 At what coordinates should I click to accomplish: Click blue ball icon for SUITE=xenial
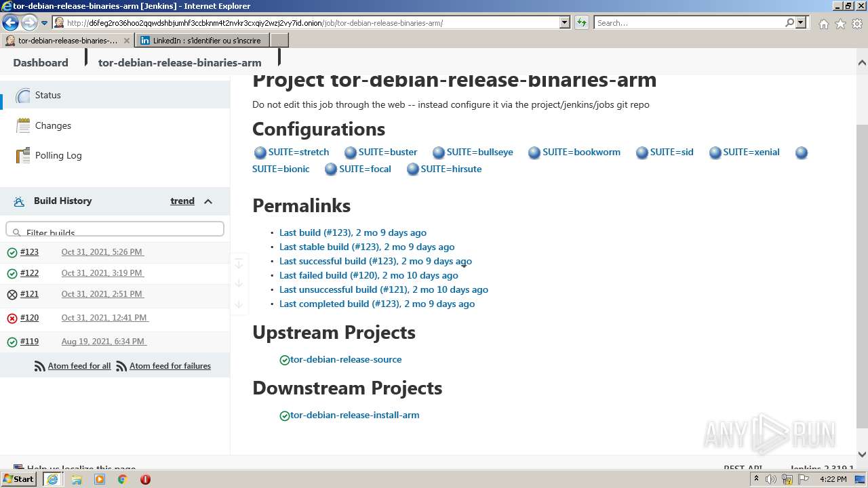[x=715, y=152]
